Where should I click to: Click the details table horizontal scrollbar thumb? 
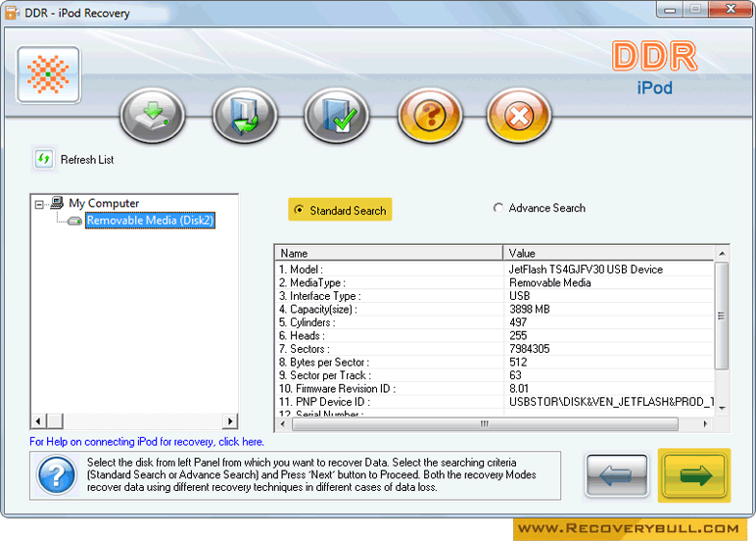pos(485,424)
